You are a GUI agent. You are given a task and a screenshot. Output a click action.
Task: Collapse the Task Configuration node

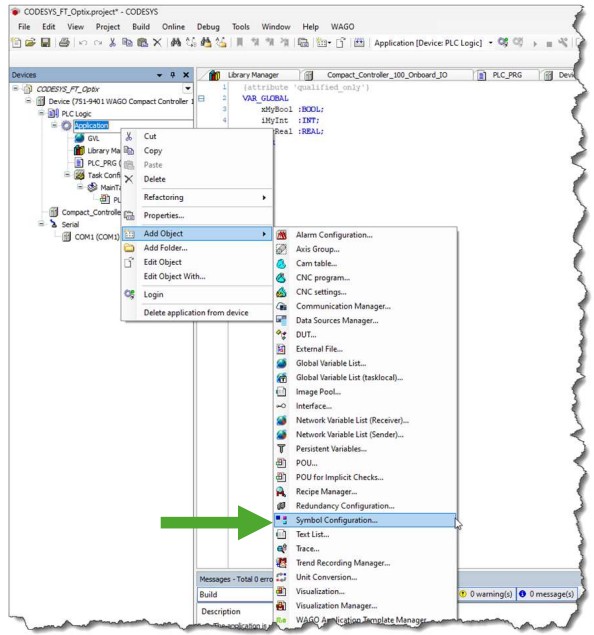[67, 175]
